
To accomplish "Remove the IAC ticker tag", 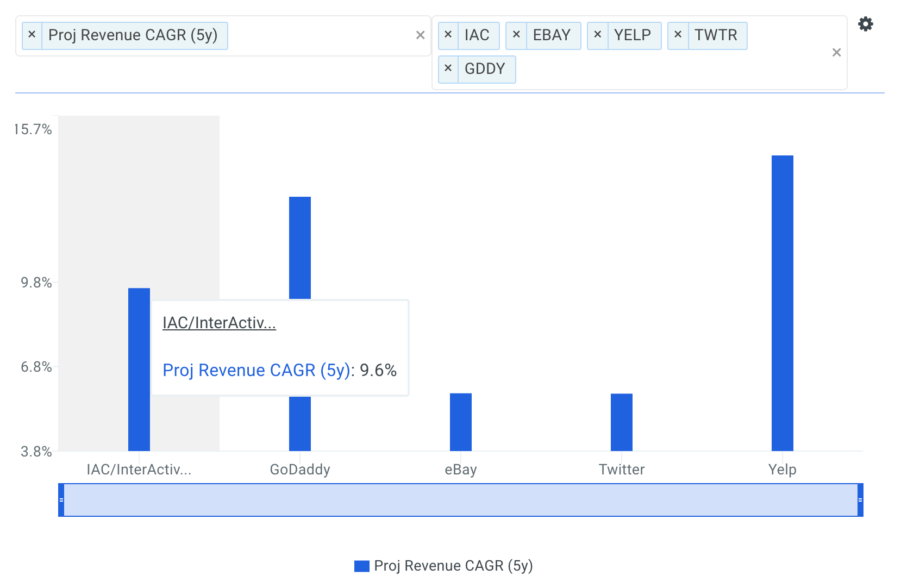I will [448, 35].
